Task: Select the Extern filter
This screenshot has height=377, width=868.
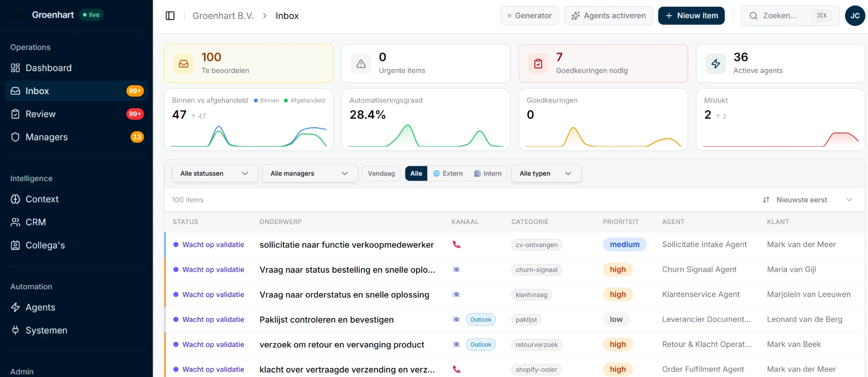Action: [448, 173]
